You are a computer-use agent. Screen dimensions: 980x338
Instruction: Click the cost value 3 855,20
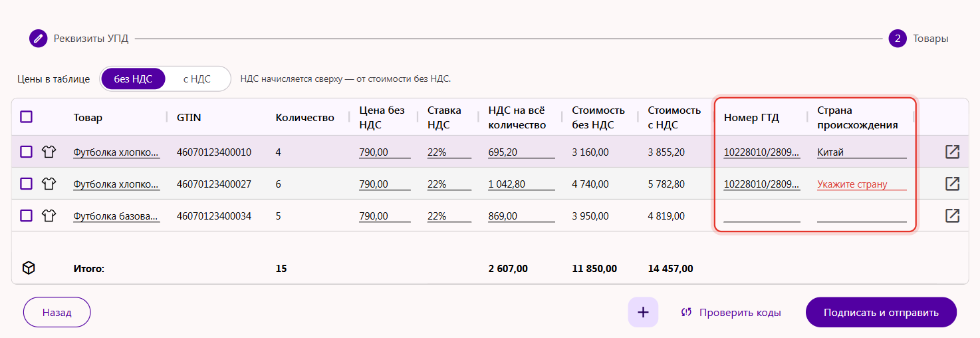pyautogui.click(x=666, y=152)
